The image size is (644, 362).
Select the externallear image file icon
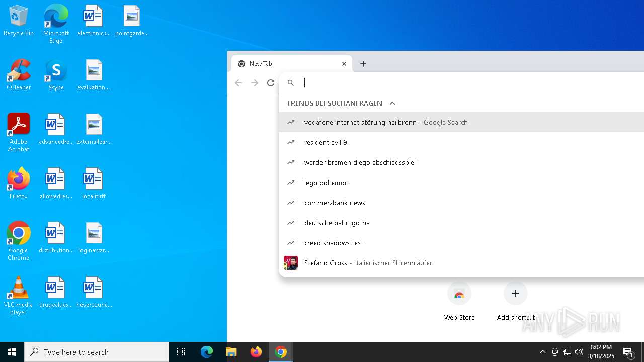[x=94, y=129]
